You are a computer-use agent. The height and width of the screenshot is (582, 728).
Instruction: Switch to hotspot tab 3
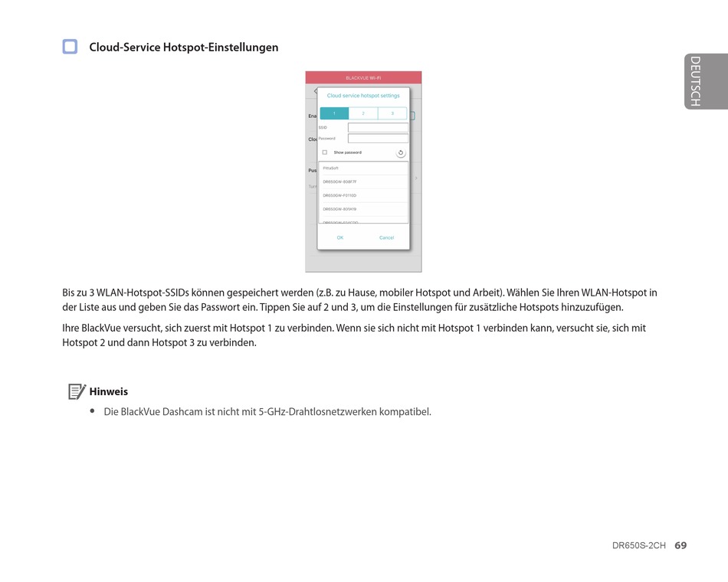coord(392,113)
